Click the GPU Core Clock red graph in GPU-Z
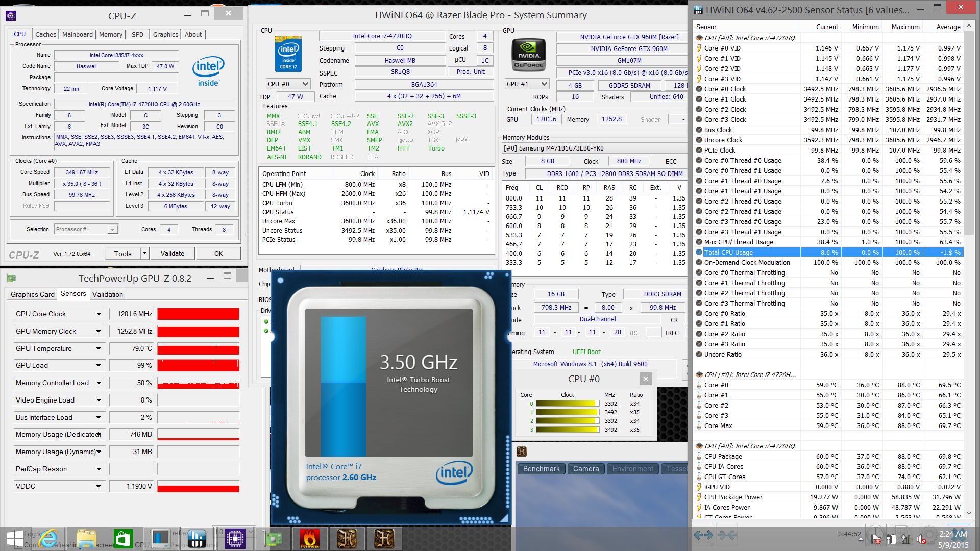This screenshot has height=551, width=980. [x=199, y=314]
